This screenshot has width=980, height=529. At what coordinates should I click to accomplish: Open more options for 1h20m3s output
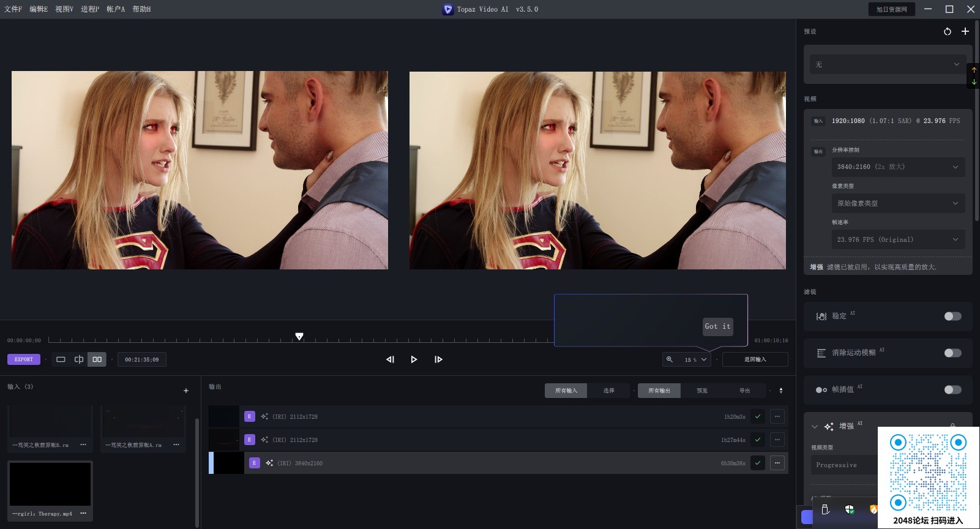[x=777, y=416]
